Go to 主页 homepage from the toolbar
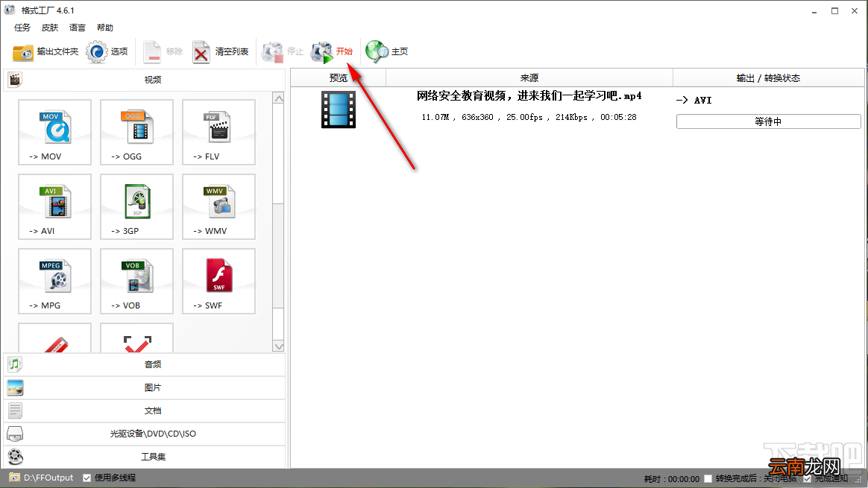 386,52
